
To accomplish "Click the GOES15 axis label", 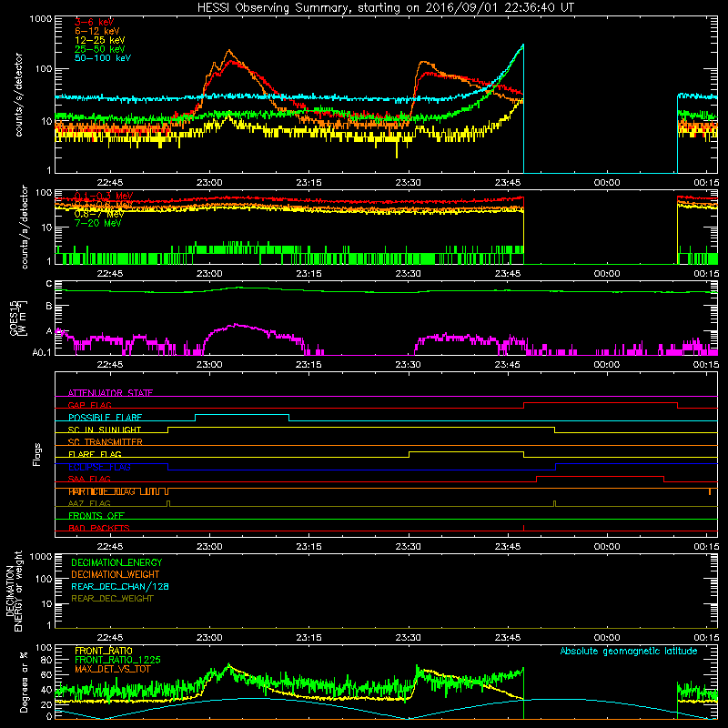I will pyautogui.click(x=14, y=318).
